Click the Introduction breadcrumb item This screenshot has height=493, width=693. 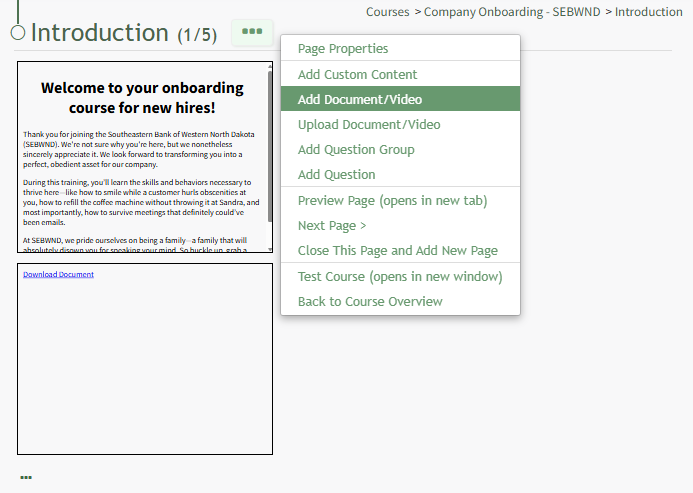(648, 12)
